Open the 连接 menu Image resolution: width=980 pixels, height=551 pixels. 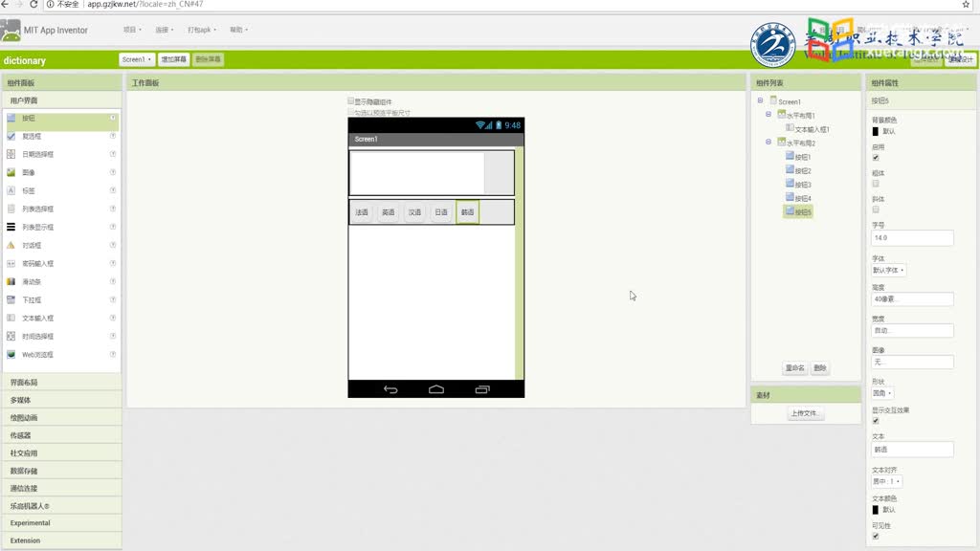pyautogui.click(x=165, y=30)
